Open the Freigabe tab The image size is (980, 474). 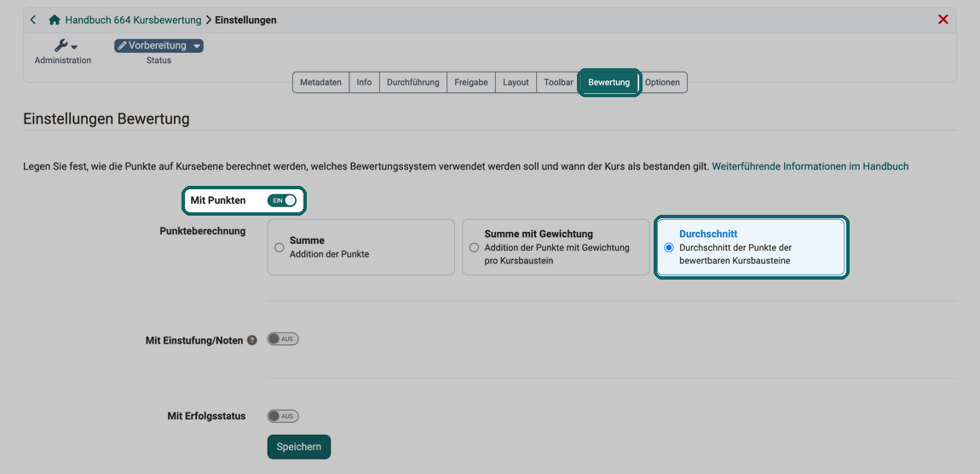(471, 83)
